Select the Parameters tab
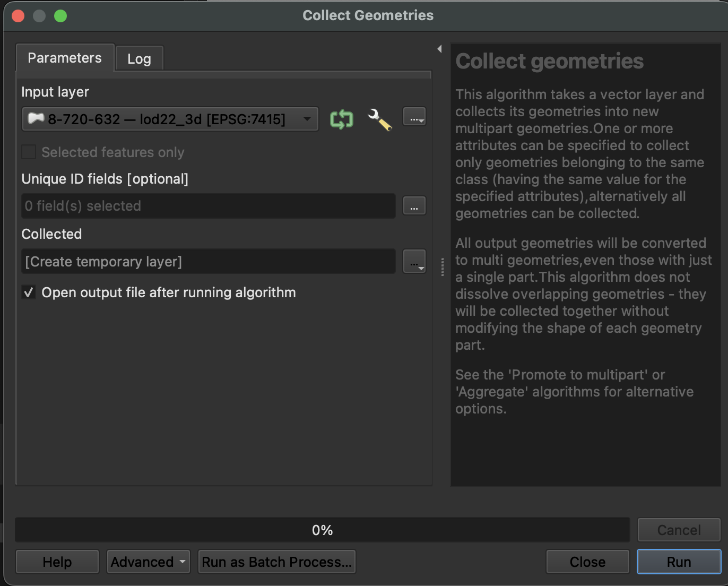 tap(65, 57)
